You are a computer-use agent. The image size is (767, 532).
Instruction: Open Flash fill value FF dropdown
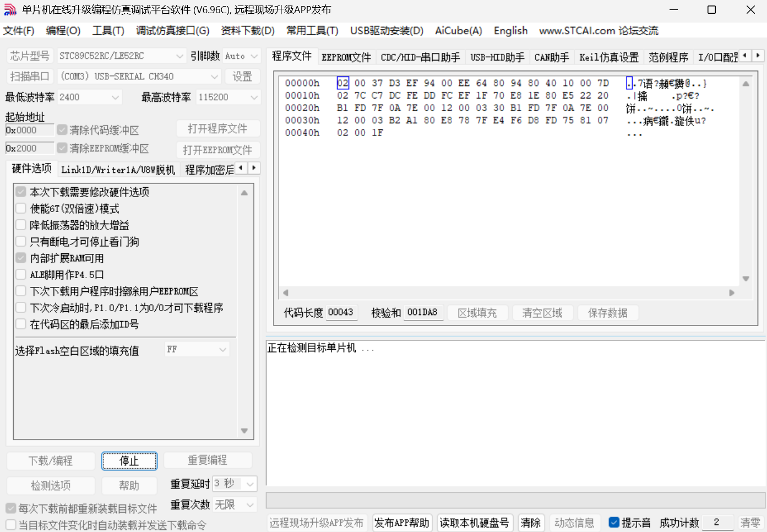coord(197,349)
